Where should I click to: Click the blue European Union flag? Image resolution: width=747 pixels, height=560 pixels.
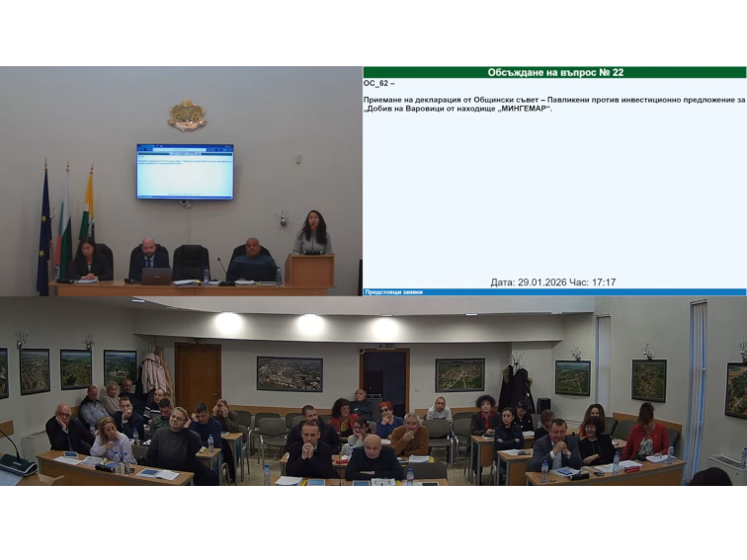point(43,233)
